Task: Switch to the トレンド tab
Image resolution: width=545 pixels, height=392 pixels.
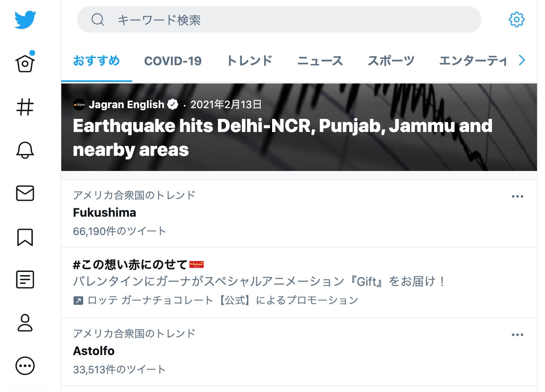Action: click(249, 61)
